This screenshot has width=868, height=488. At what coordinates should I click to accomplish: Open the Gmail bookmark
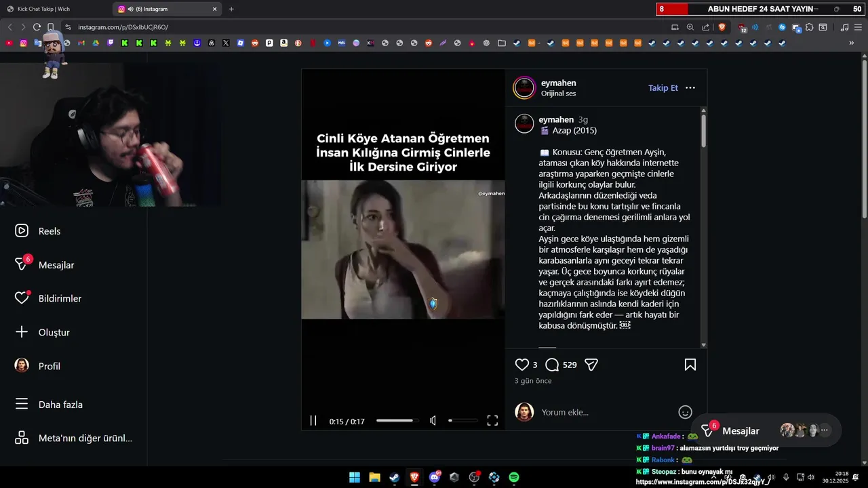click(x=81, y=43)
